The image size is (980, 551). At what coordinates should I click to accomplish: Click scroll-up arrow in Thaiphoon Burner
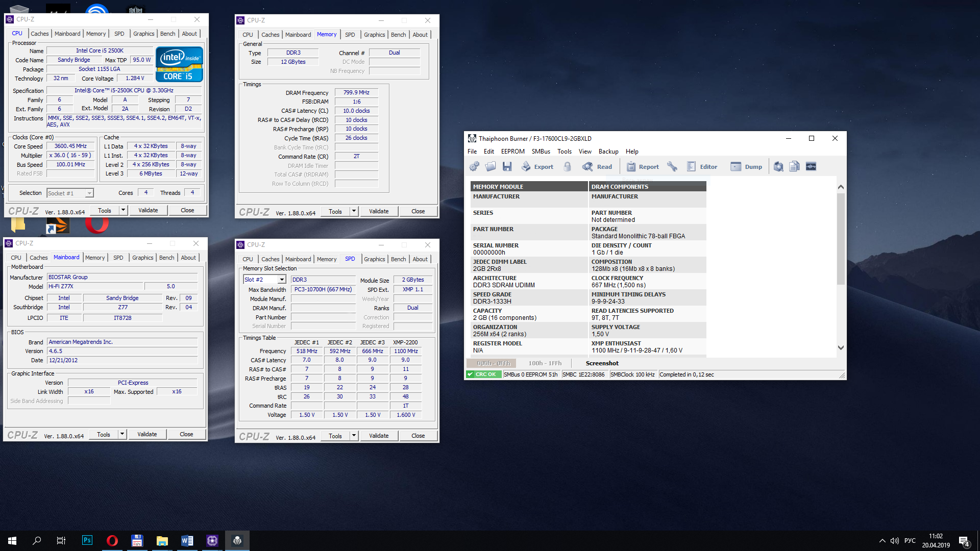coord(841,187)
